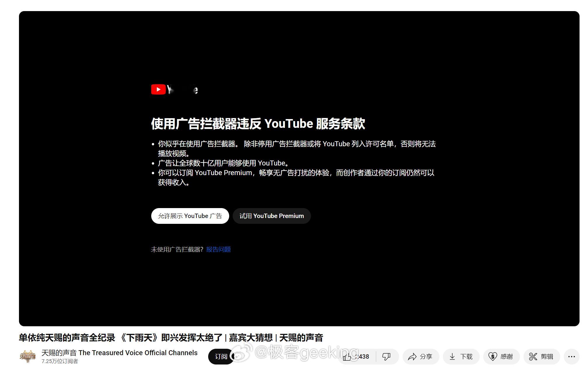
Task: Create a clip with 剪辑 button
Action: (542, 357)
